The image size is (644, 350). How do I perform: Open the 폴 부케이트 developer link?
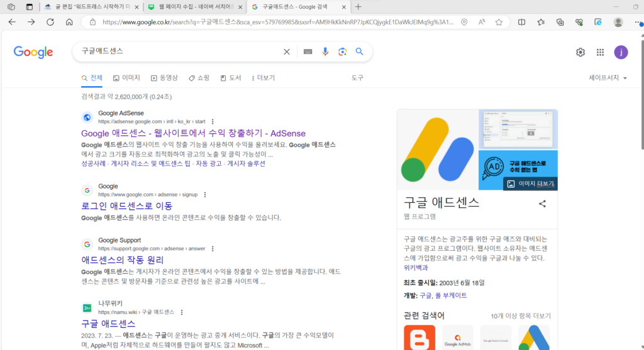point(450,295)
